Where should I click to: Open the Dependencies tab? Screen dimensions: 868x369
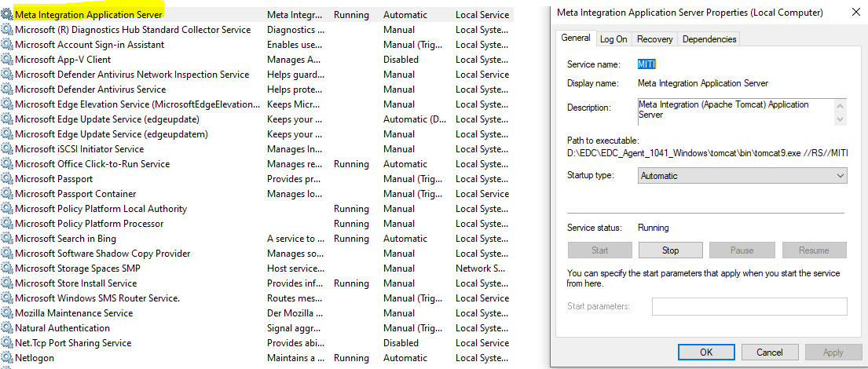pyautogui.click(x=709, y=39)
